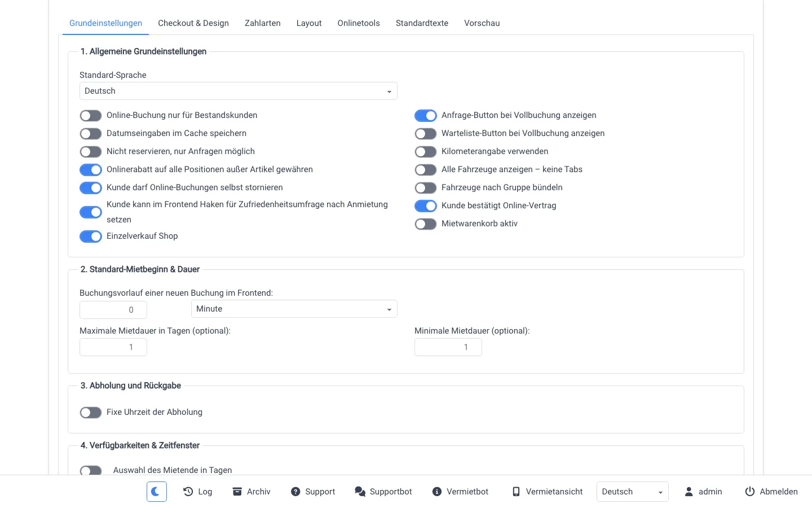Screen dimensions: 812x508
Task: Disable Kunde bestätigt Online-Vertrag toggle
Action: tap(426, 206)
